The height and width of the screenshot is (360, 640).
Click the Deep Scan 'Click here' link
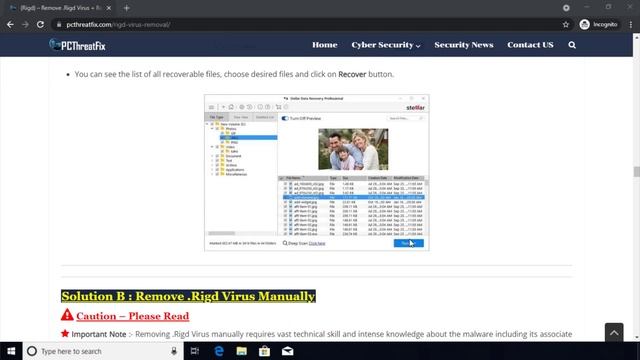pyautogui.click(x=317, y=243)
